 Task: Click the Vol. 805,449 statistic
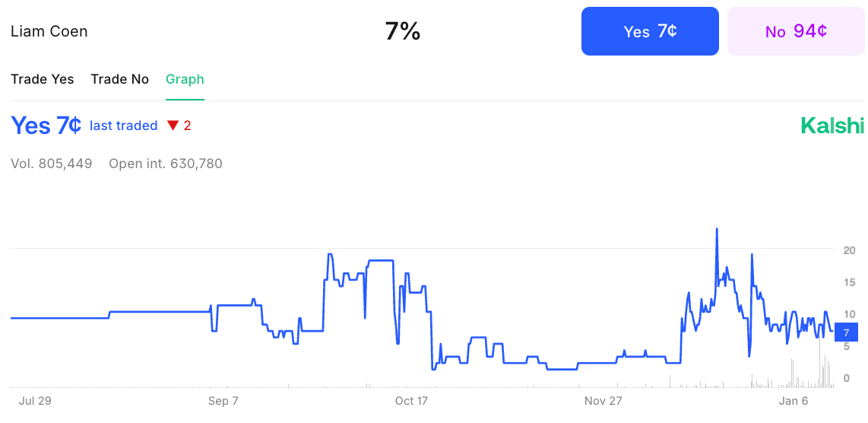(x=52, y=164)
